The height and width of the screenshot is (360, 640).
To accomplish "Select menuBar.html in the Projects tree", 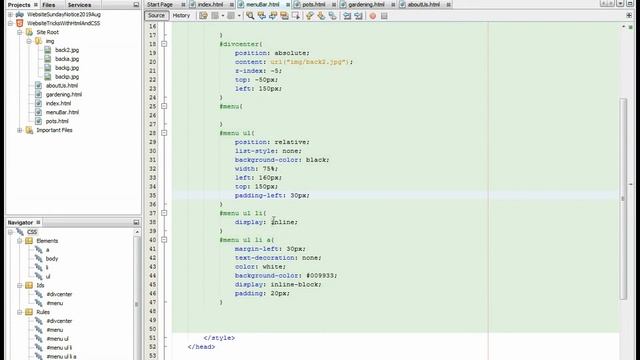I will (62, 112).
